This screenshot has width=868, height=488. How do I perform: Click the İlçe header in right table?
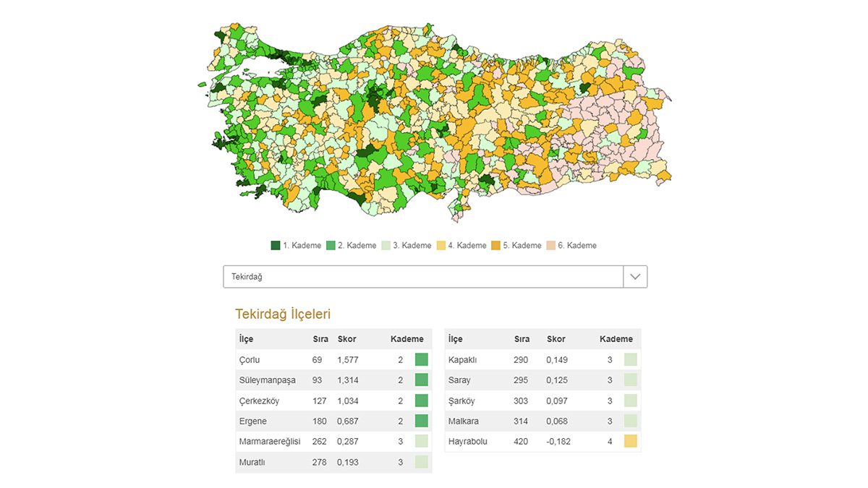point(456,339)
